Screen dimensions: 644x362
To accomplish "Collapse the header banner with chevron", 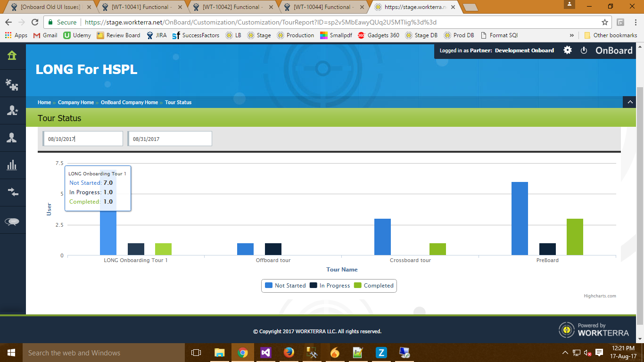I will point(629,102).
